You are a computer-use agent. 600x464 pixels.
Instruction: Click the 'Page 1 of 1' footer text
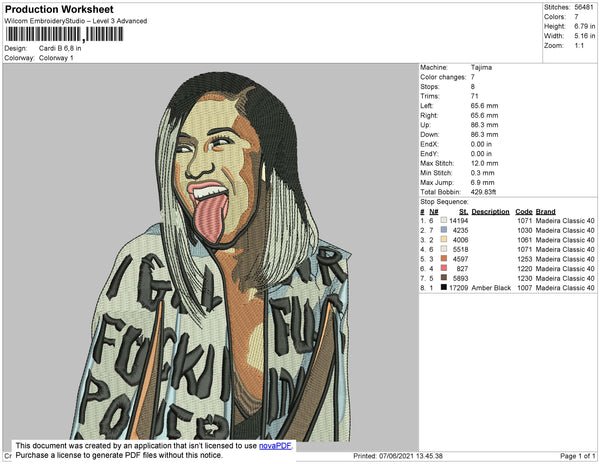click(578, 456)
